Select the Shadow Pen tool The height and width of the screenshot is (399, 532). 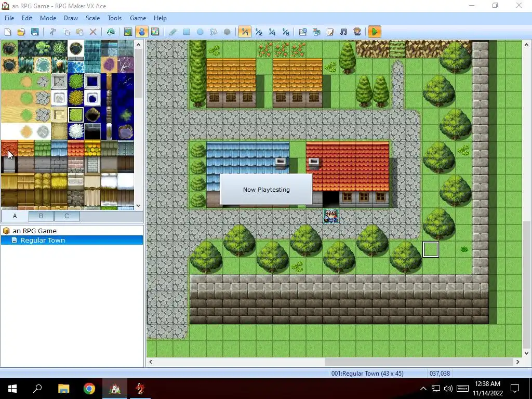point(227,32)
